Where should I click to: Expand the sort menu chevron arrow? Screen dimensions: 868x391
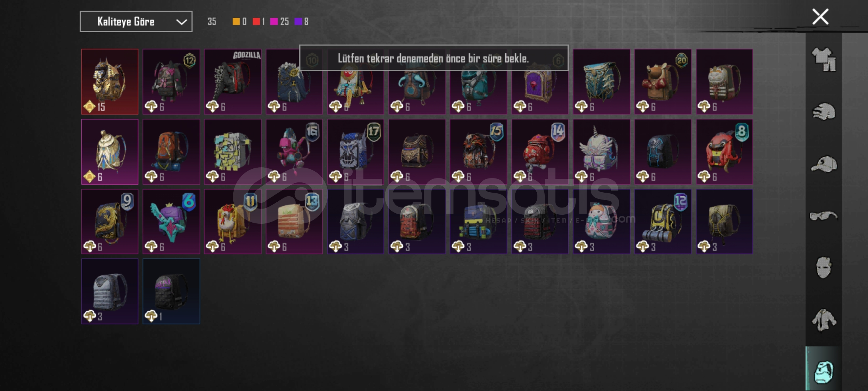[x=181, y=22]
